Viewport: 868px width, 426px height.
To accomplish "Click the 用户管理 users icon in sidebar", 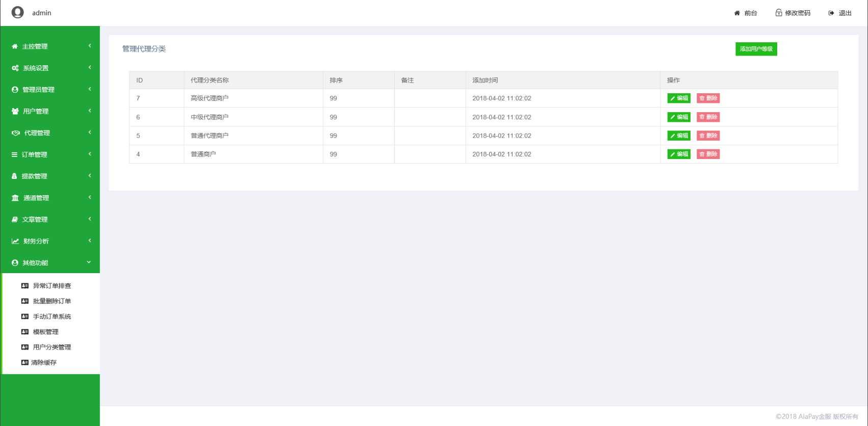I will click(15, 112).
